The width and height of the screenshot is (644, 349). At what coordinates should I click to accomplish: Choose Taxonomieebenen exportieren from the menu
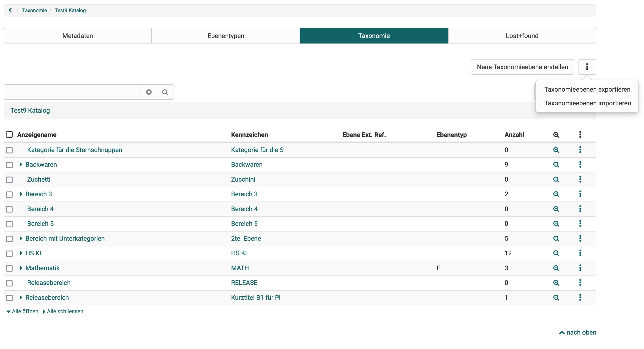click(x=587, y=90)
